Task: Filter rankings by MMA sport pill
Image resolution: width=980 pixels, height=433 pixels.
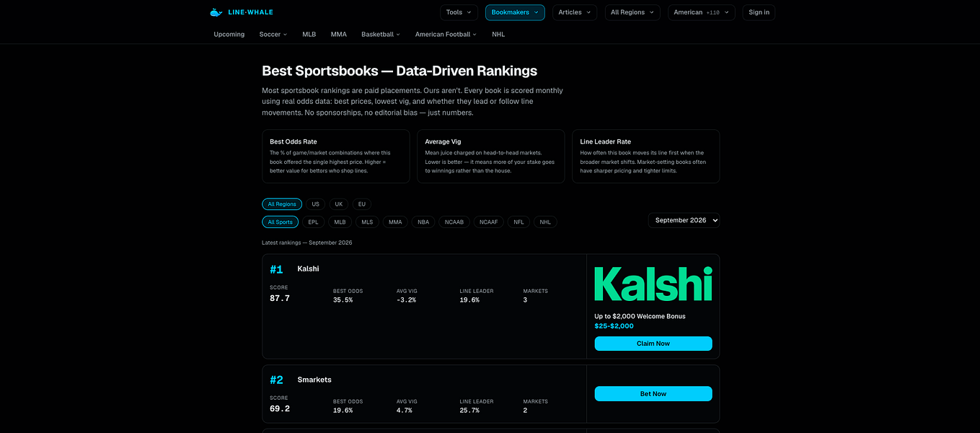Action: (395, 222)
